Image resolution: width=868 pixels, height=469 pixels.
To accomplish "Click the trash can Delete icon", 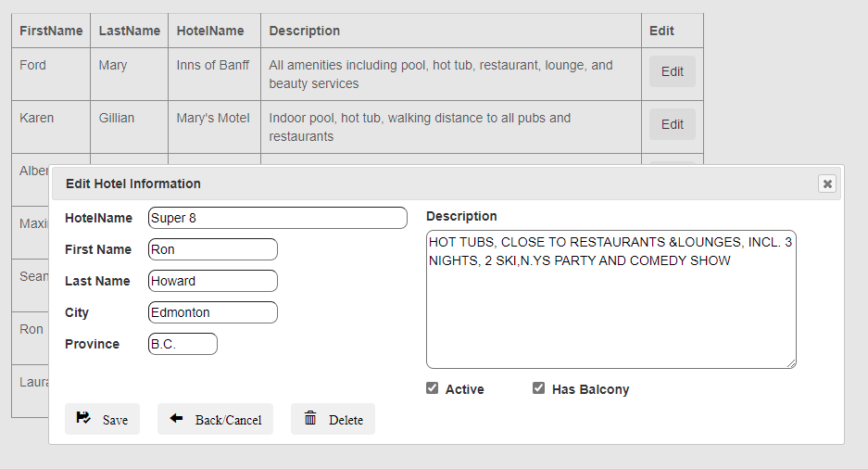I will (x=310, y=418).
